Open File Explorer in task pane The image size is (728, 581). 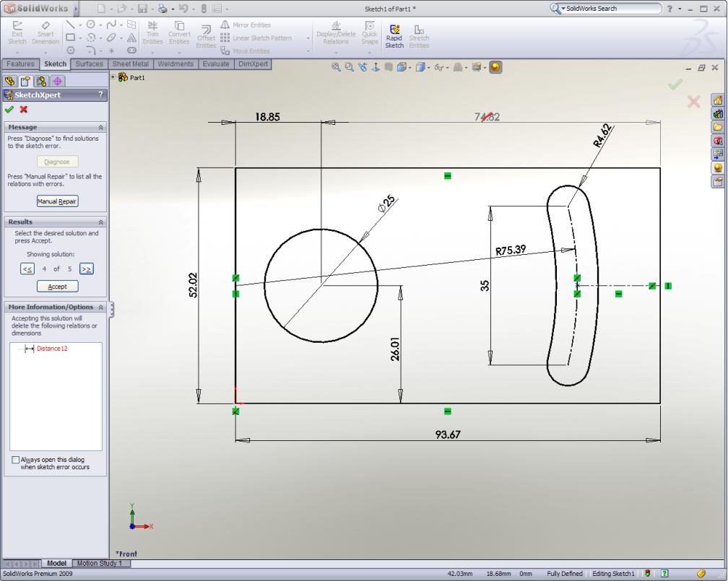[x=718, y=127]
